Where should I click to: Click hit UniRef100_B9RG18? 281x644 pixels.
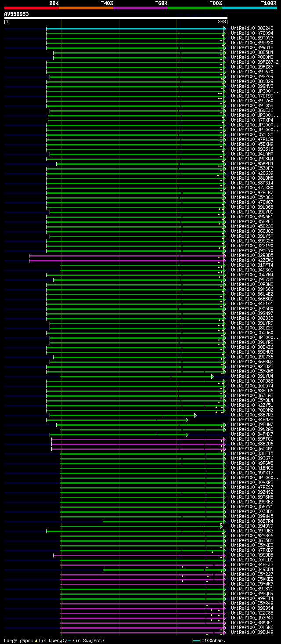(252, 48)
